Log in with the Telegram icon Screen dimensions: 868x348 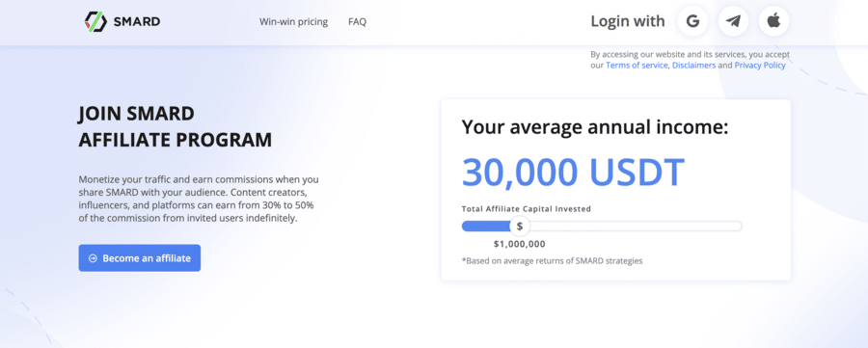tap(734, 21)
